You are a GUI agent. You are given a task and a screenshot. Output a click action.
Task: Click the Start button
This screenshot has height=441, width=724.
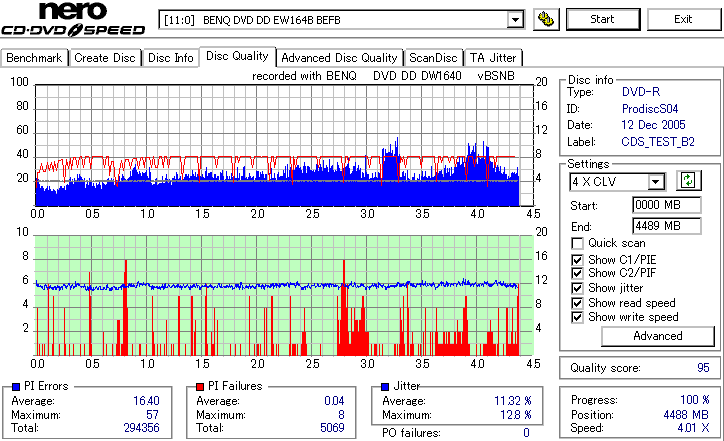click(x=603, y=19)
